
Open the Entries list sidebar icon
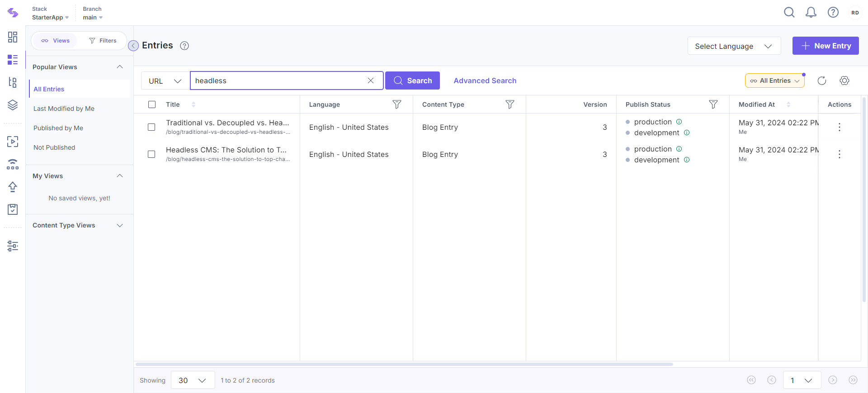coord(13,60)
